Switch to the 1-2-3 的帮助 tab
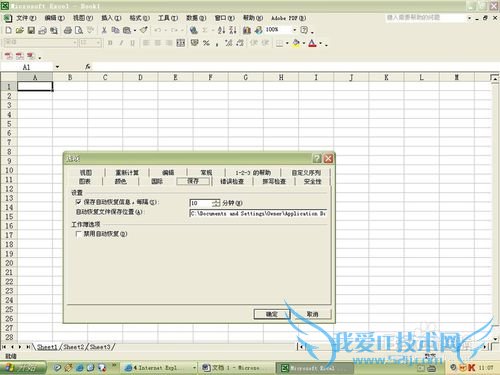The image size is (500, 375). [x=253, y=172]
